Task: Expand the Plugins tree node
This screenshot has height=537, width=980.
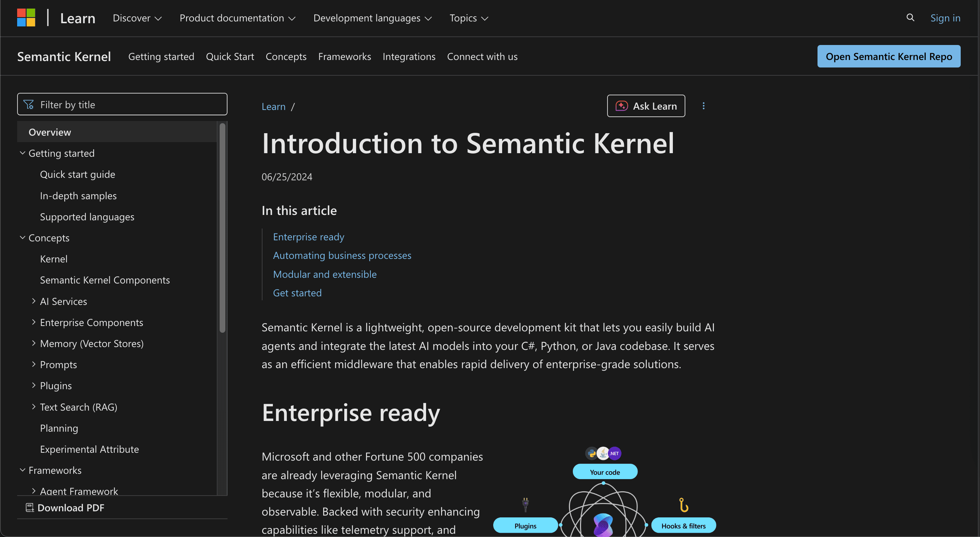Action: click(x=34, y=385)
